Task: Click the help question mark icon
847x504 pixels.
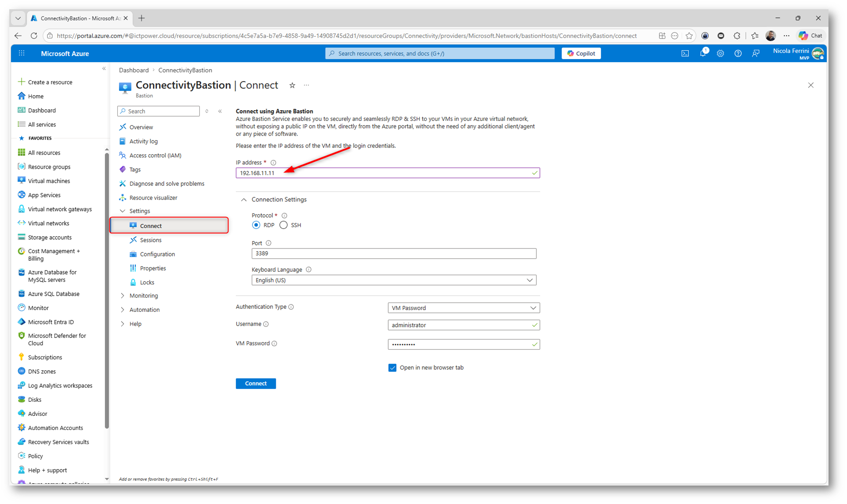Action: tap(738, 53)
